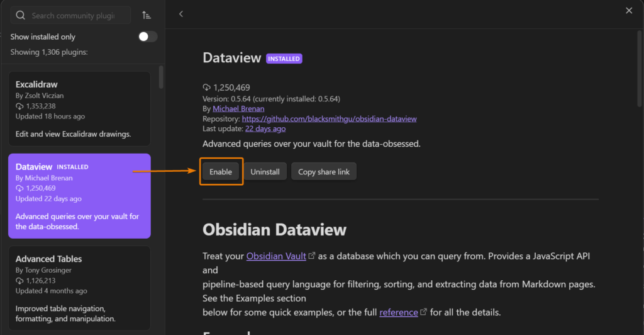Select the Dataview plugin in the list
The height and width of the screenshot is (335, 644).
79,196
